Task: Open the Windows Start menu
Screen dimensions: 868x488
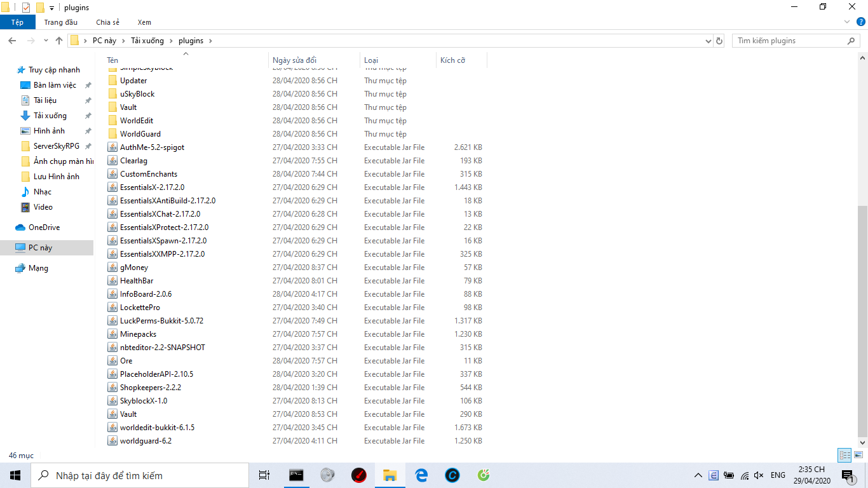Action: [15, 475]
